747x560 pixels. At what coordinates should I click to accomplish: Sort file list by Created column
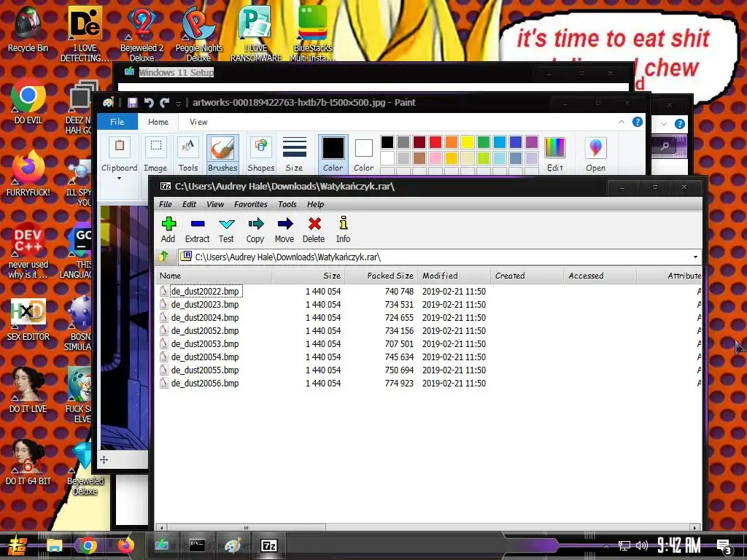pos(527,276)
